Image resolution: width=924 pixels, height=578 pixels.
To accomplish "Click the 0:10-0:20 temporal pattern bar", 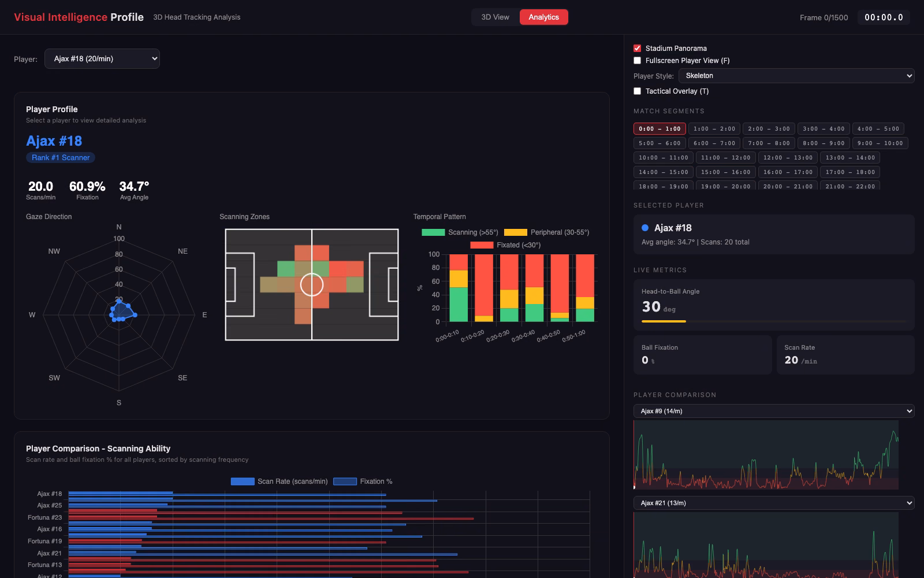I will click(484, 288).
